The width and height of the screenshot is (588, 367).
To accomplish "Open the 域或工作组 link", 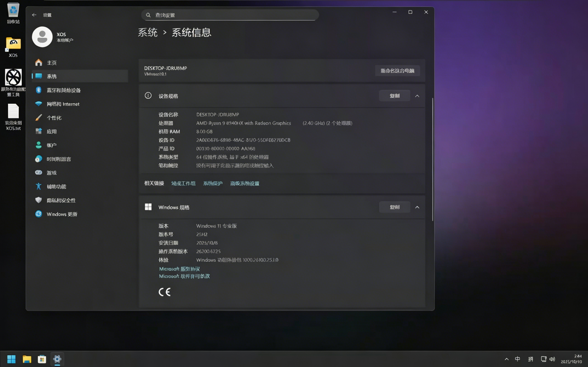I will [183, 183].
